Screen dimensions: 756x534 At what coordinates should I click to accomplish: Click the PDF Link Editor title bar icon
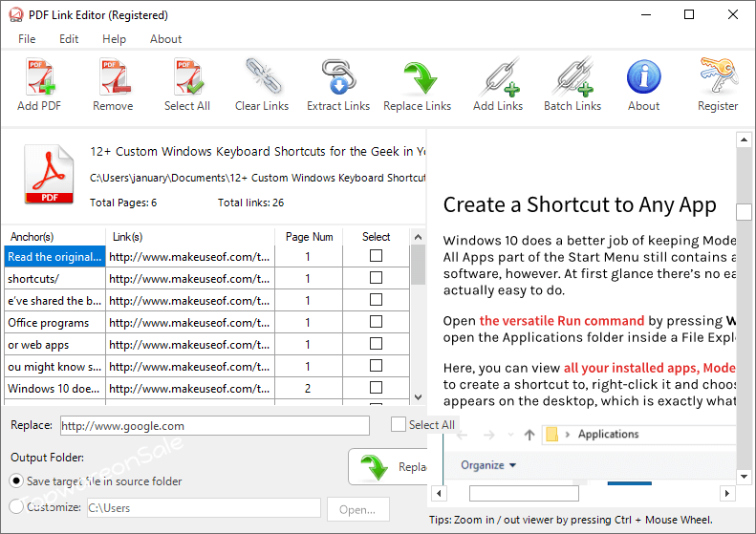click(x=16, y=15)
